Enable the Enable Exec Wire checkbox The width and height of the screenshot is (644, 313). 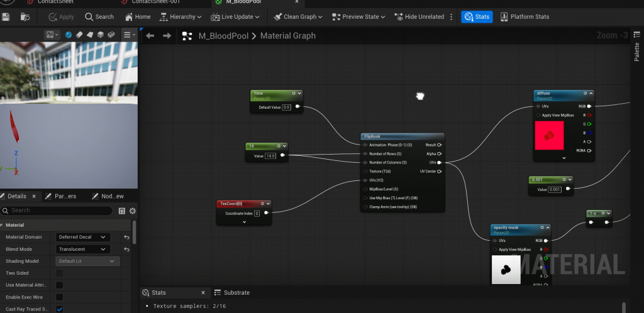60,297
